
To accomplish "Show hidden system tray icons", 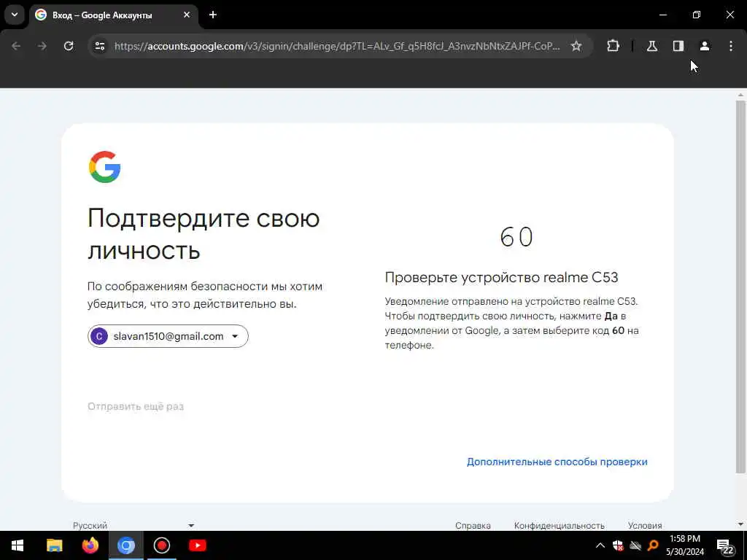I will tap(600, 545).
